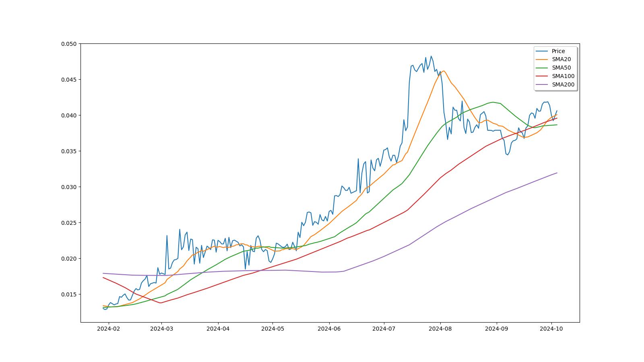644x362 pixels.
Task: Click the 2024-06 x-axis label
Action: [329, 329]
